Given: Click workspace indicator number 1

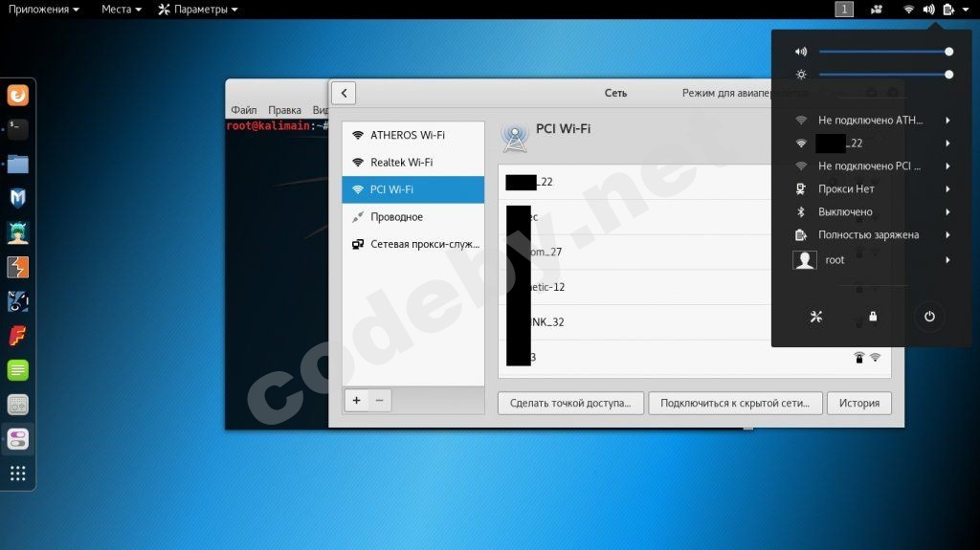Looking at the screenshot, I should 844,10.
